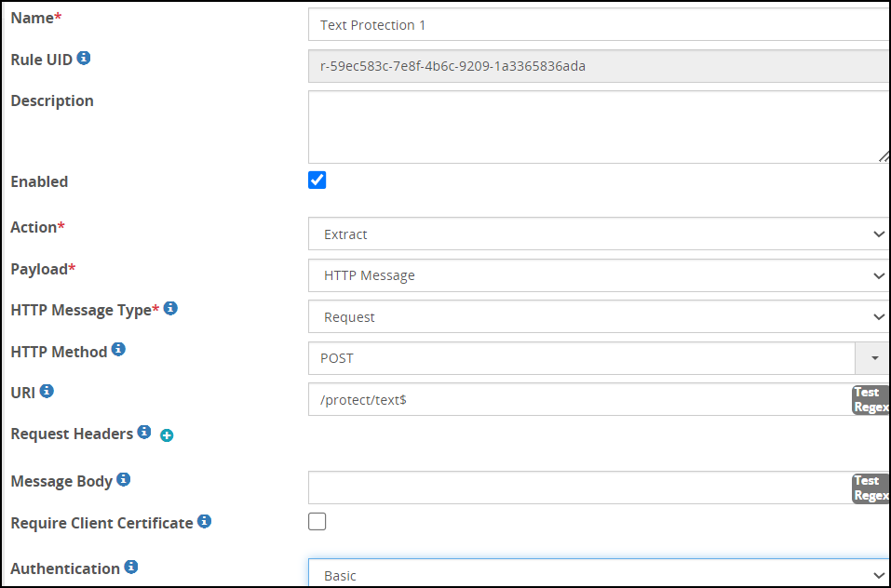This screenshot has height=588, width=891.
Task: Add a request header with plus icon
Action: click(167, 435)
